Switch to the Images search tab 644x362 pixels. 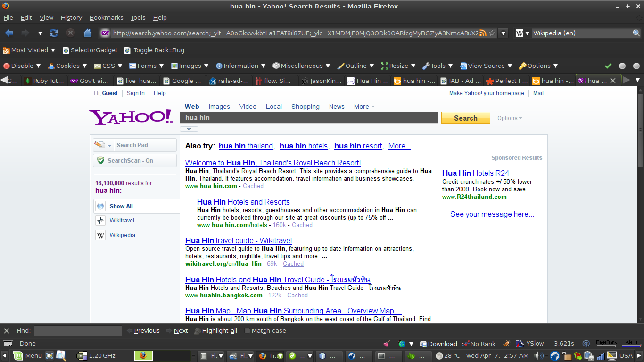[219, 107]
